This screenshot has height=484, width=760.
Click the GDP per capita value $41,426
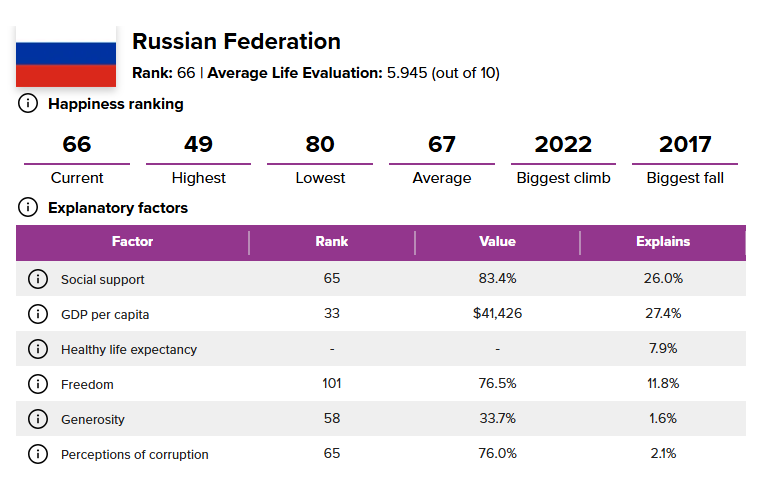(497, 313)
